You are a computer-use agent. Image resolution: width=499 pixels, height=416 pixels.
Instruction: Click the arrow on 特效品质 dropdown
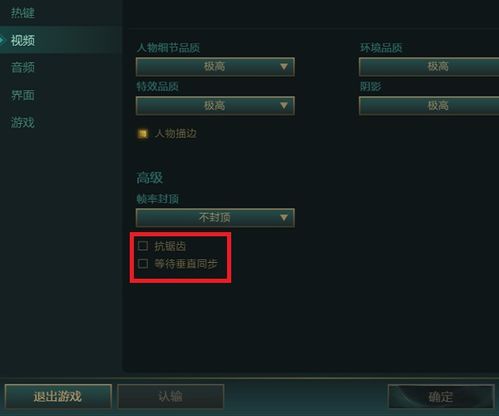tap(284, 106)
